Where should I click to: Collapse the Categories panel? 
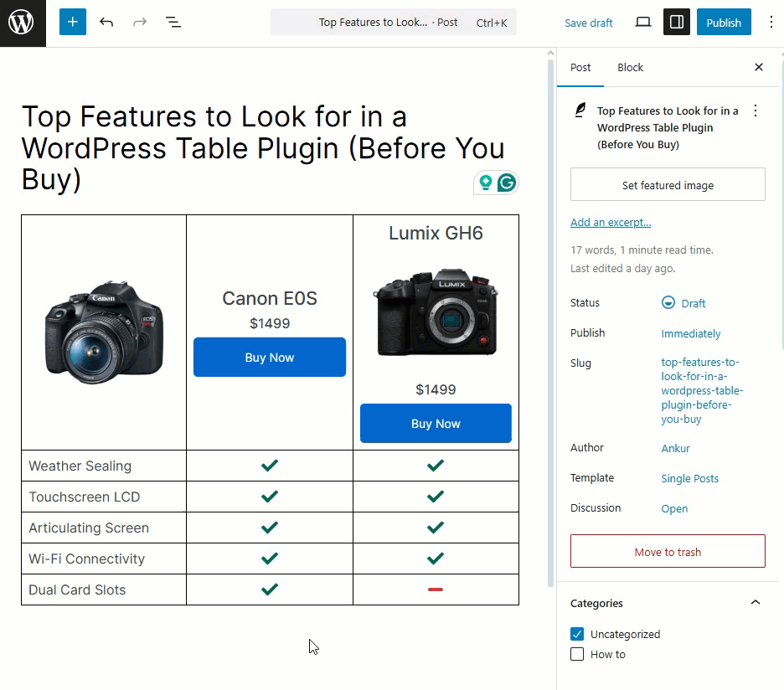(755, 603)
